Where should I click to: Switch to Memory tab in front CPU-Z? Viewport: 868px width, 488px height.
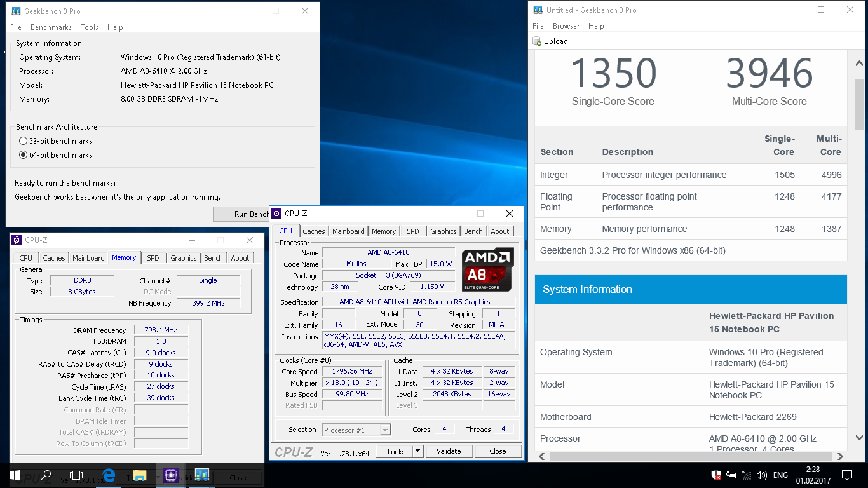tap(384, 231)
